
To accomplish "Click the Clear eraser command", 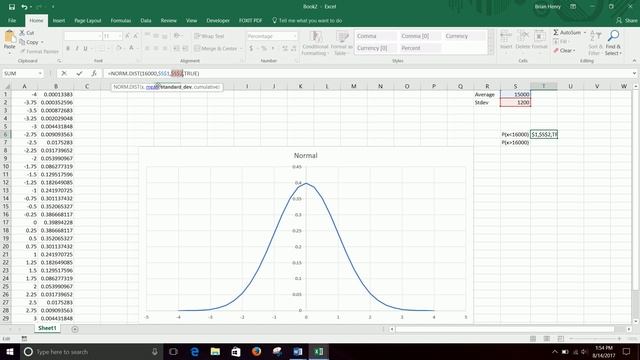I will [565, 51].
